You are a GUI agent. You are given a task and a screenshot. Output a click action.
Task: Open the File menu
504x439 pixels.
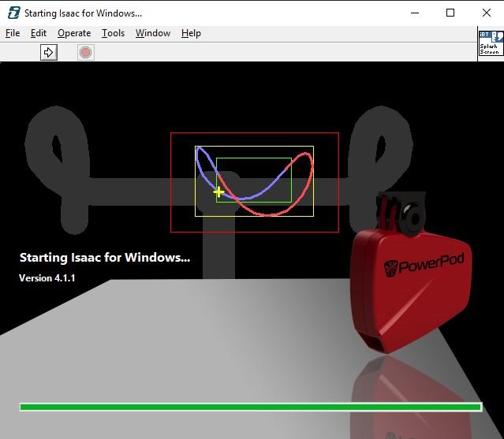(13, 33)
